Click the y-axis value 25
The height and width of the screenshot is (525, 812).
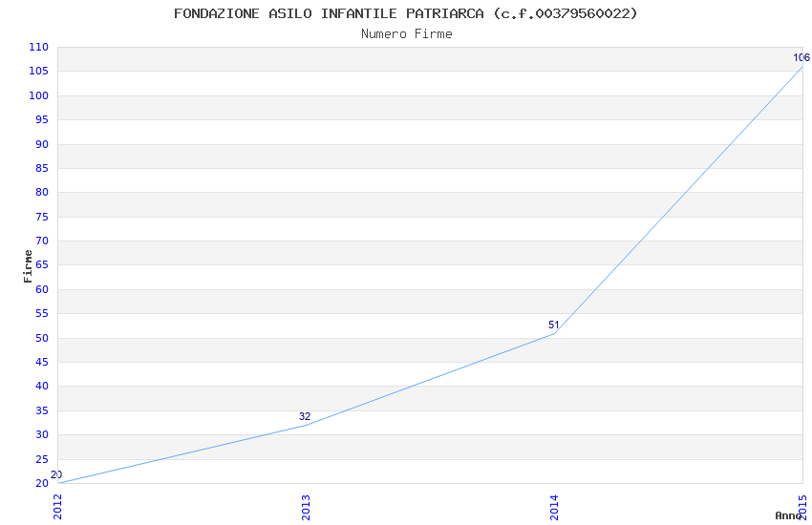42,459
